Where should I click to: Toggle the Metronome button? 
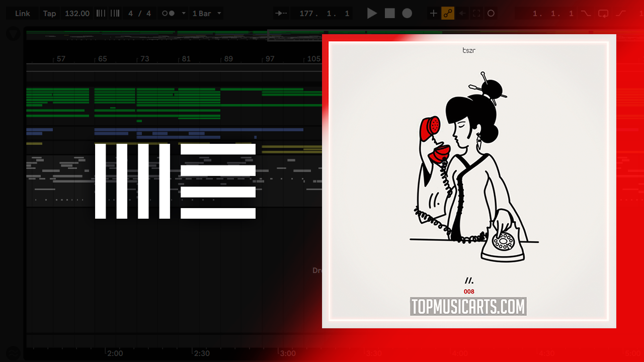(168, 14)
